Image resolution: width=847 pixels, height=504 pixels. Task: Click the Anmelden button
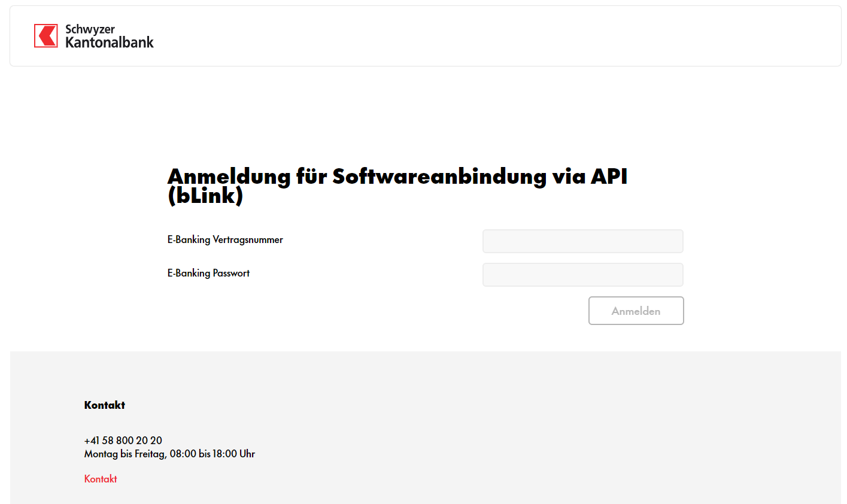coord(636,311)
